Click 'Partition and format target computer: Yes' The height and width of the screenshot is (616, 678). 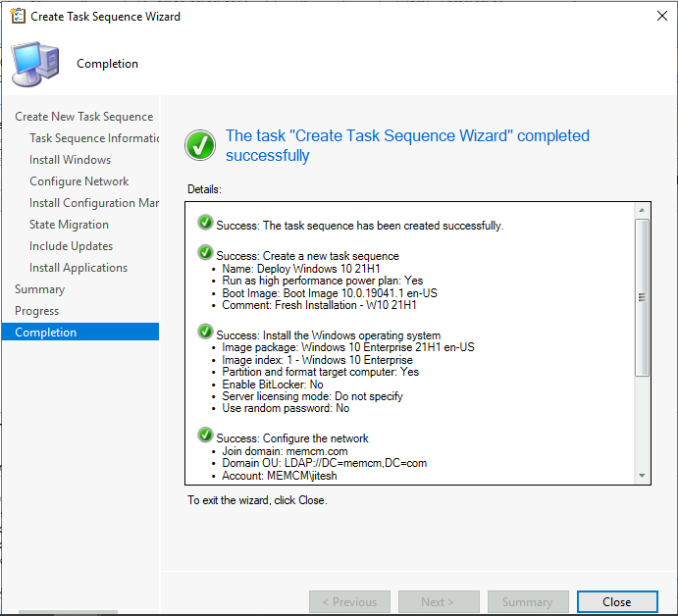coord(321,372)
